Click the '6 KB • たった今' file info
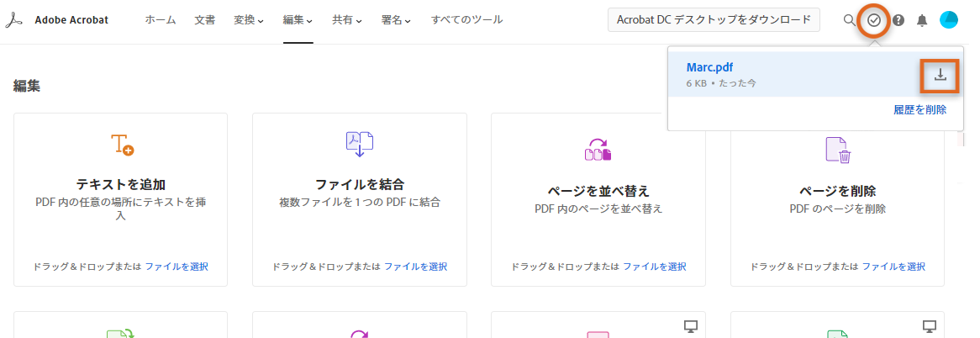The image size is (980, 338). (720, 83)
